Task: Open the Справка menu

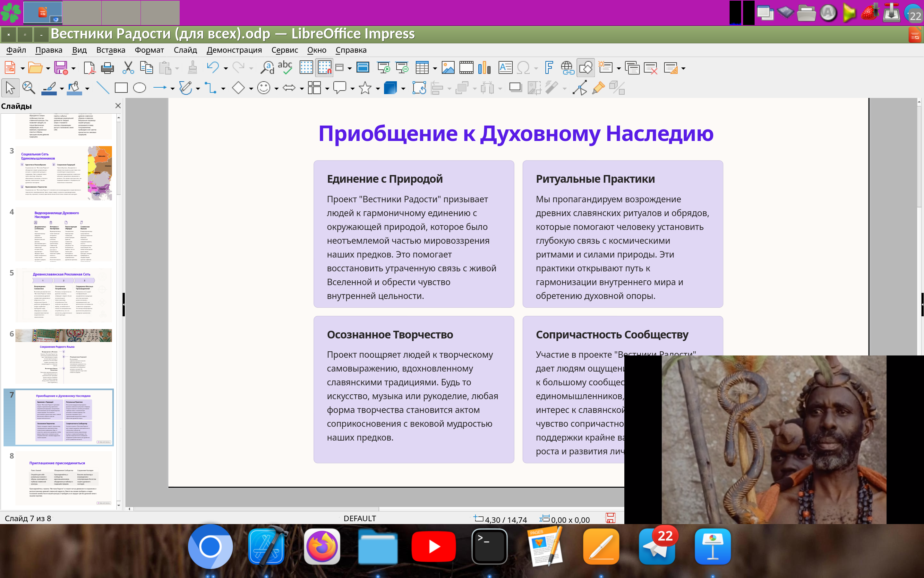Action: [x=351, y=50]
